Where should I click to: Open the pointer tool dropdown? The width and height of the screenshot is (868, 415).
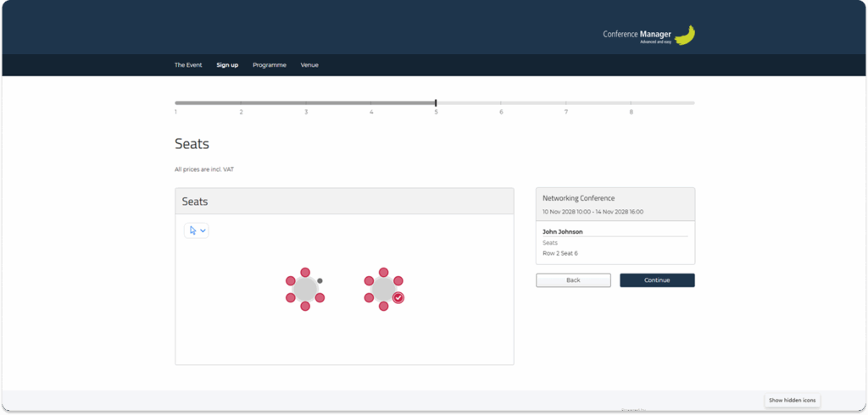pyautogui.click(x=197, y=230)
